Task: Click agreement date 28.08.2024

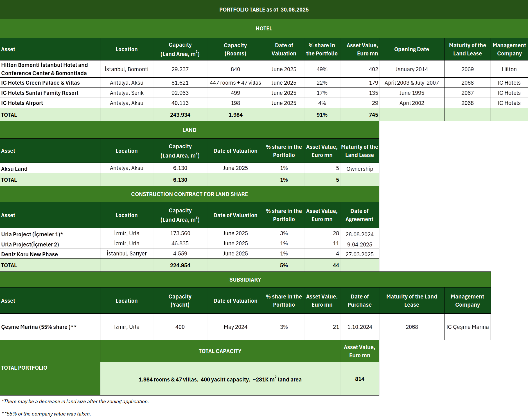Action: pyautogui.click(x=360, y=234)
